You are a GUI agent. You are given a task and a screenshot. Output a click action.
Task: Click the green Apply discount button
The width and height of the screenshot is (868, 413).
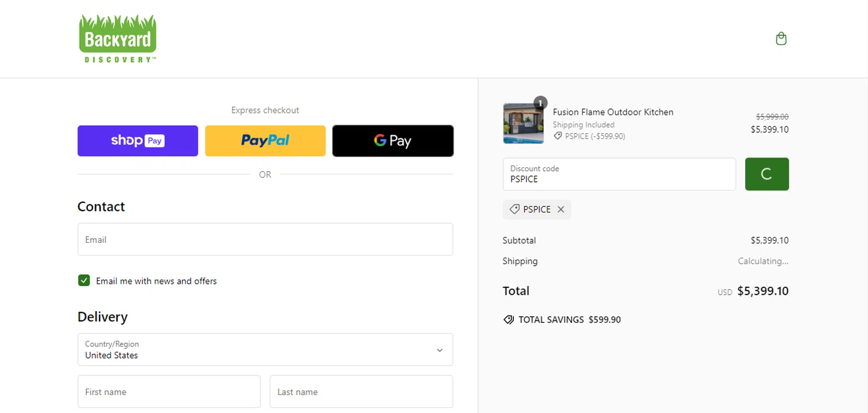(x=767, y=174)
